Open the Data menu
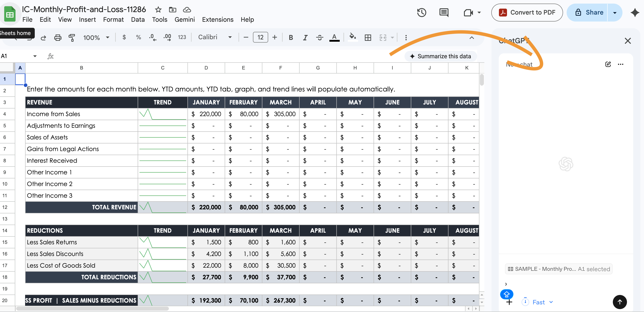Image resolution: width=644 pixels, height=312 pixels. coord(138,19)
